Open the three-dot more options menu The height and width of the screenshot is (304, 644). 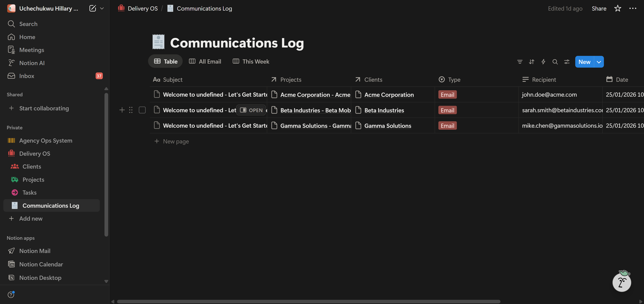[x=633, y=8]
